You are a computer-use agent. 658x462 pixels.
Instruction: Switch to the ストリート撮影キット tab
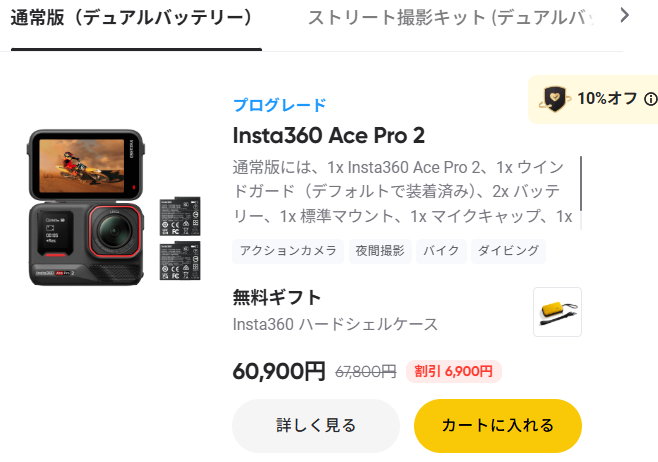point(452,18)
